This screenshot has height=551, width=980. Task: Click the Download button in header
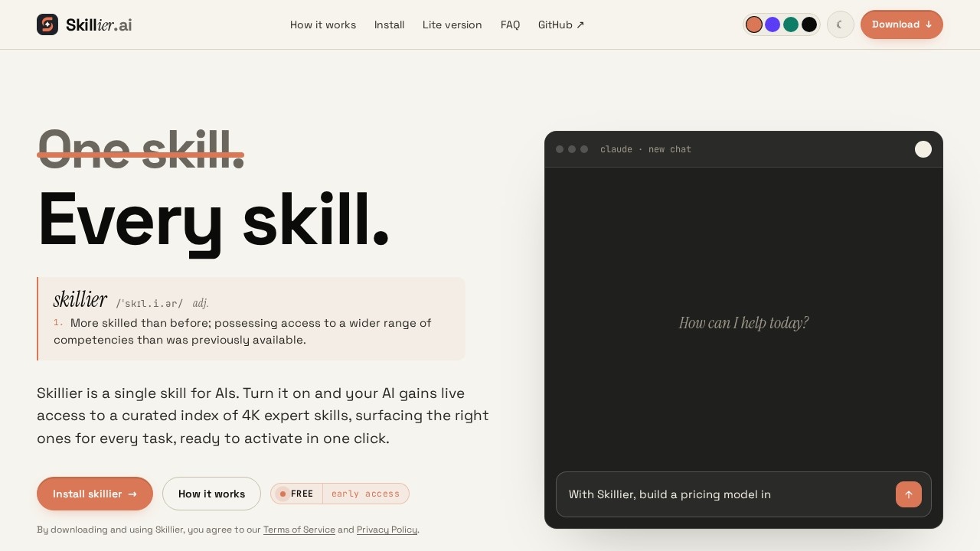click(902, 24)
